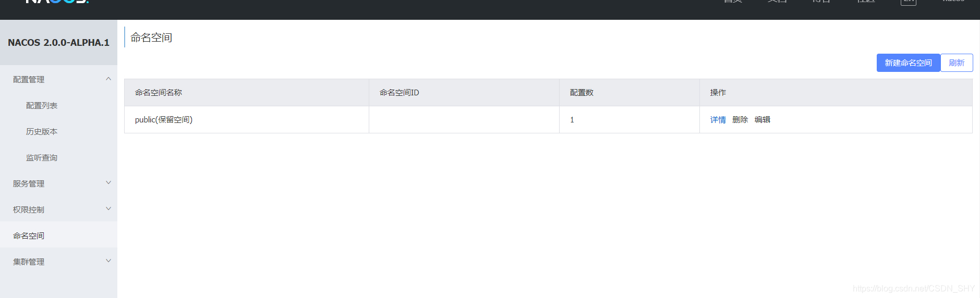
Task: Expand the 服务管理 menu chevron
Action: 108,183
